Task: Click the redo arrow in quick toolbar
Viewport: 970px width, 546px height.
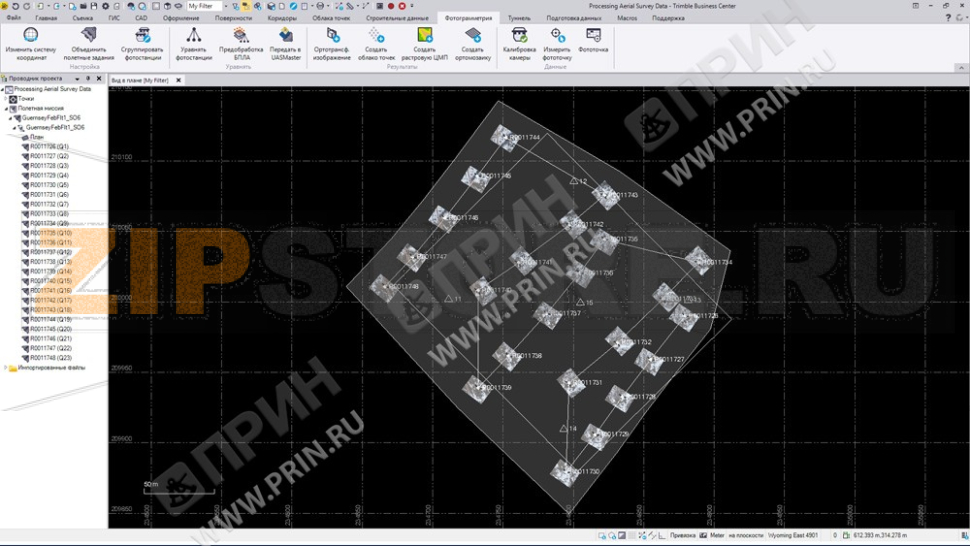Action: click(27, 6)
